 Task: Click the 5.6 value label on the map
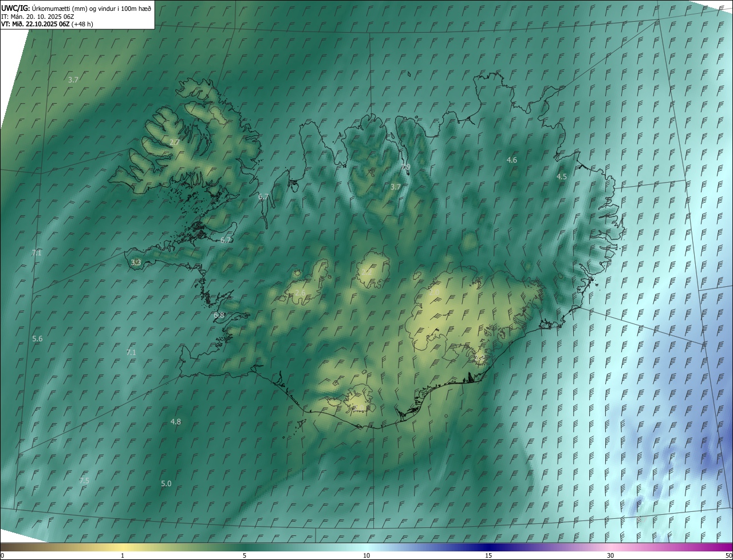tap(37, 339)
